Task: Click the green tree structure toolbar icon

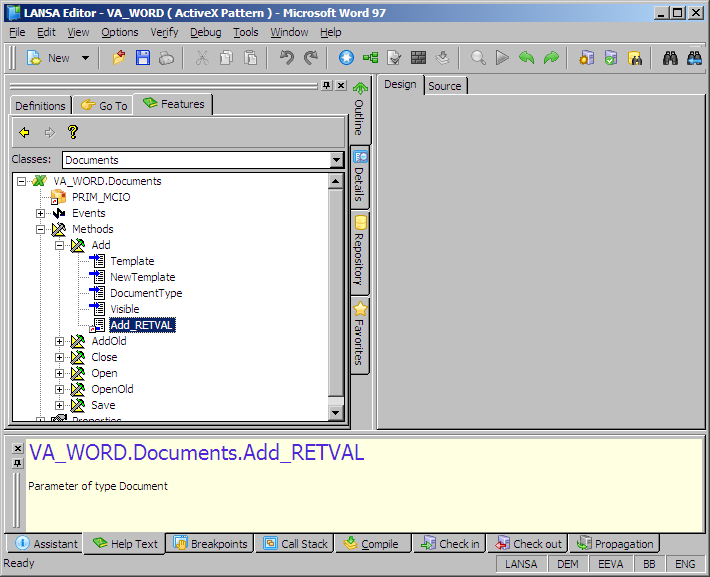Action: point(371,58)
